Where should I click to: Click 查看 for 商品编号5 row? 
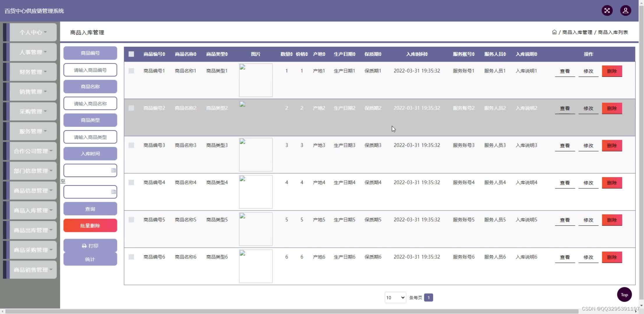pos(565,220)
